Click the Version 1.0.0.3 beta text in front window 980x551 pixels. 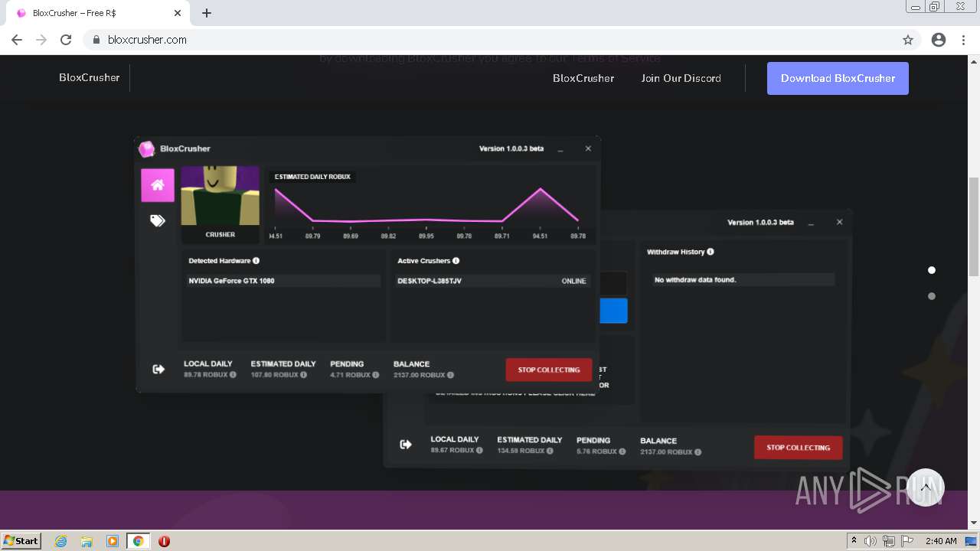click(x=511, y=148)
